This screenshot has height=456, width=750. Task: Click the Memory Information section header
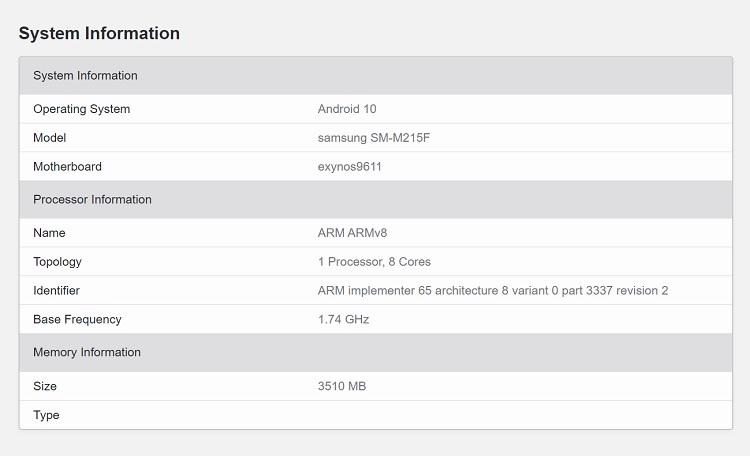tap(86, 352)
